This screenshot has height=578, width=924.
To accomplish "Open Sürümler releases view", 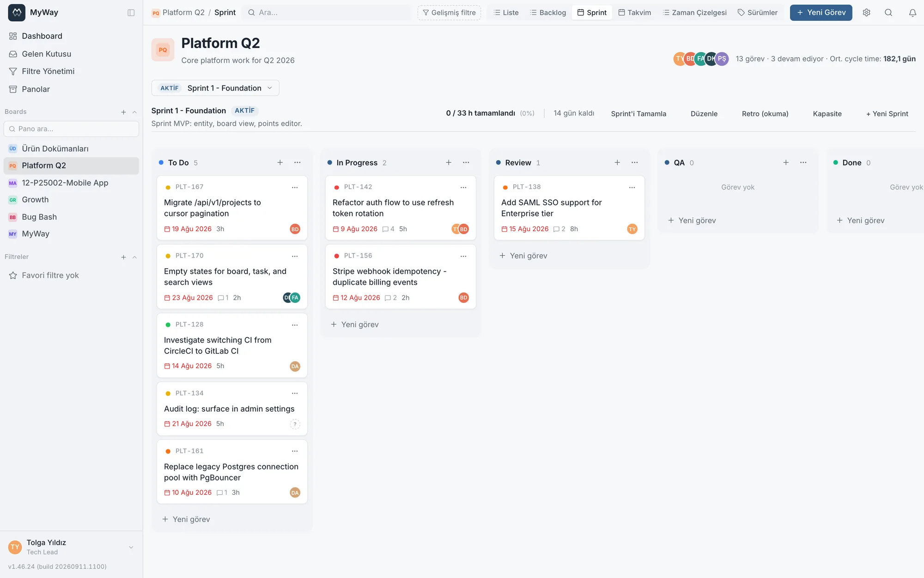I will pos(758,12).
